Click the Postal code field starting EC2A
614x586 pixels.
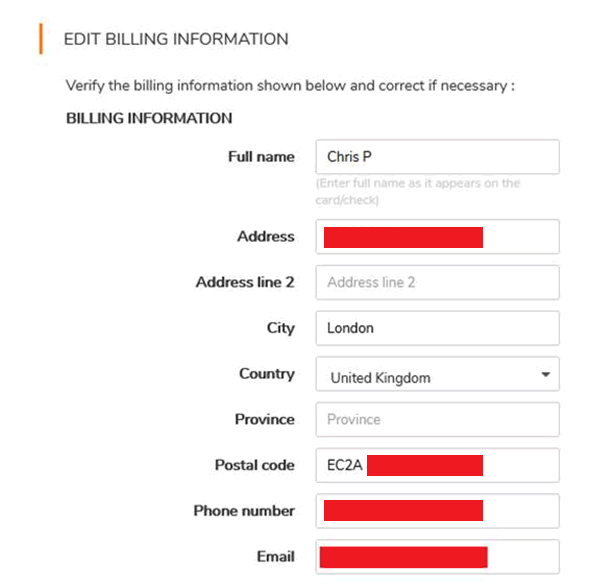click(x=437, y=465)
